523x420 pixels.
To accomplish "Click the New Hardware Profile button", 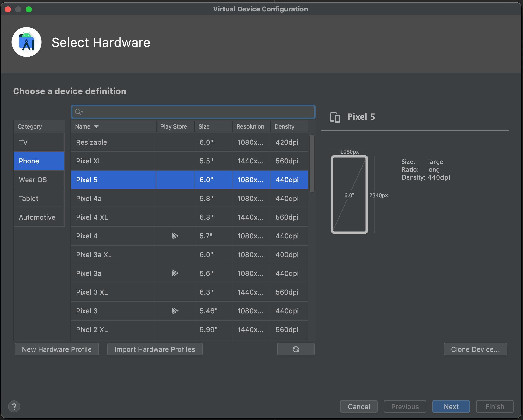I will pyautogui.click(x=57, y=349).
